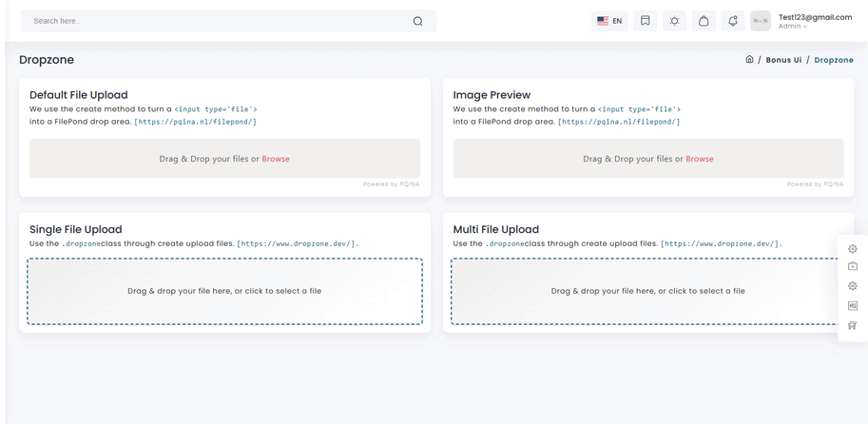Click the Single File Upload drop area

click(224, 291)
